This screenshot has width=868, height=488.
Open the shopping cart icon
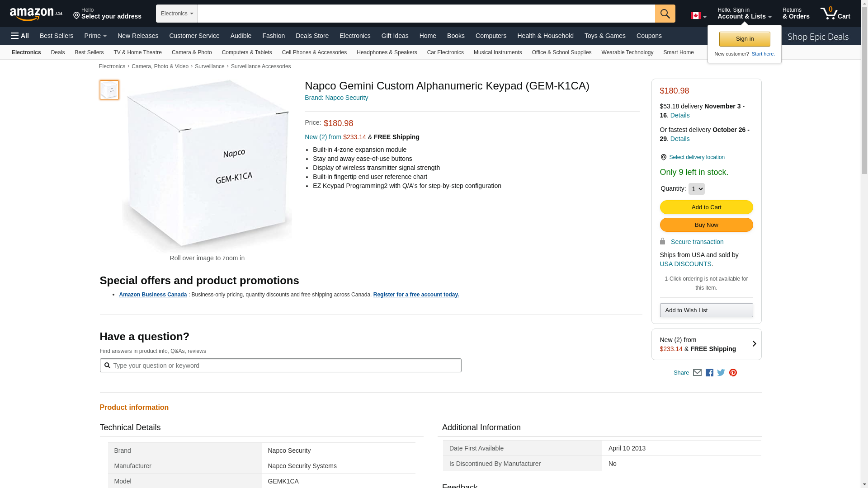tap(835, 14)
